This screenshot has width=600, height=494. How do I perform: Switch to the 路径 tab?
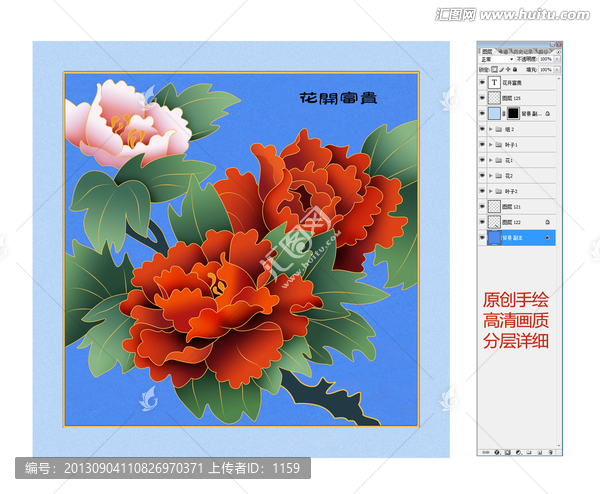tap(543, 52)
